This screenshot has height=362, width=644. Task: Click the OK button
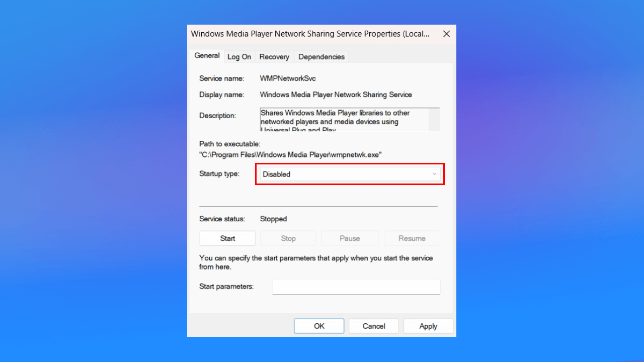319,326
